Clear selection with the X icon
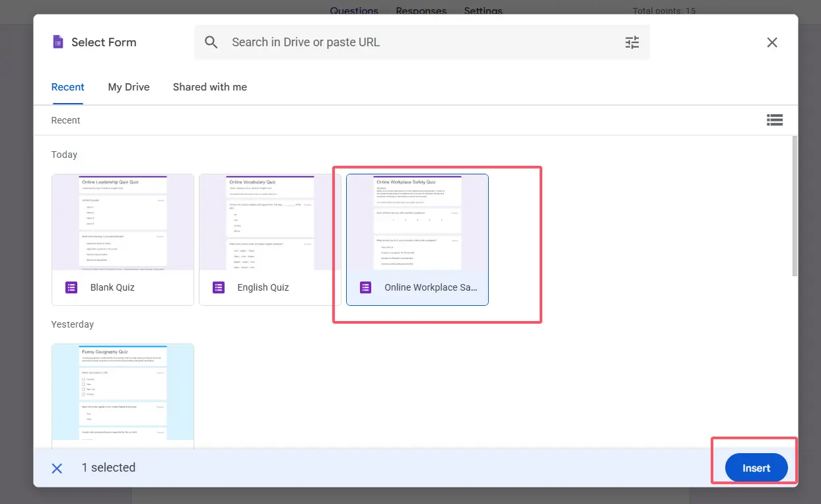The image size is (821, 504). click(57, 468)
